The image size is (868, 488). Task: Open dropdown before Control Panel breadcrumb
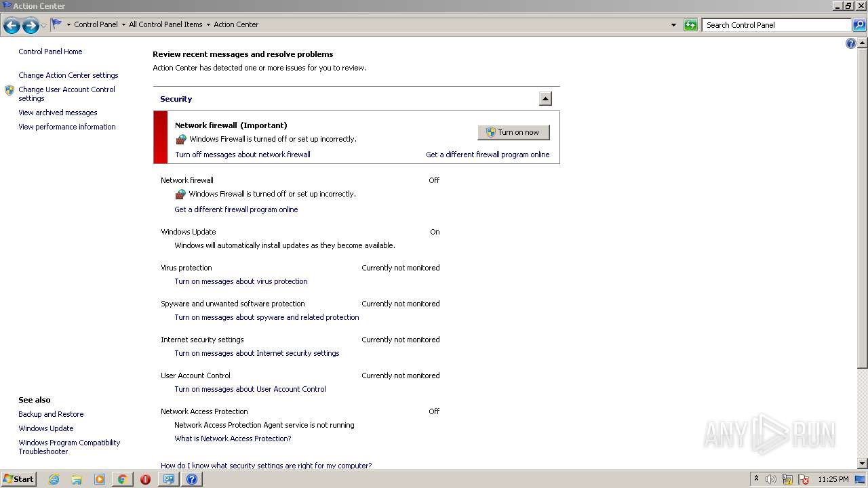pyautogui.click(x=68, y=25)
